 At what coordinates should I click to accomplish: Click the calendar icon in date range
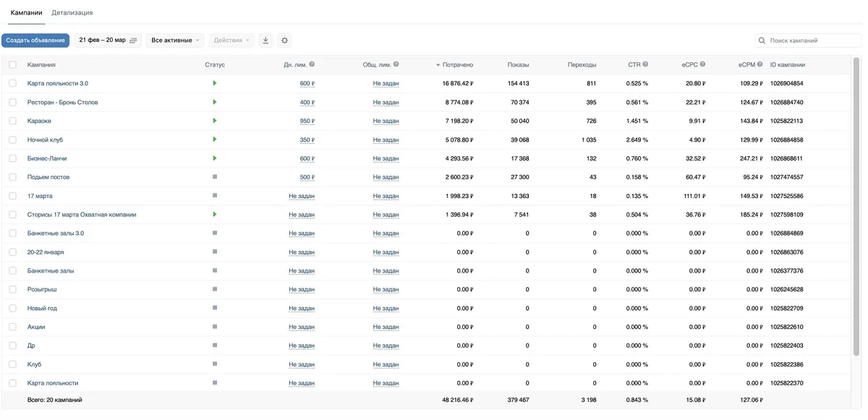click(x=133, y=40)
